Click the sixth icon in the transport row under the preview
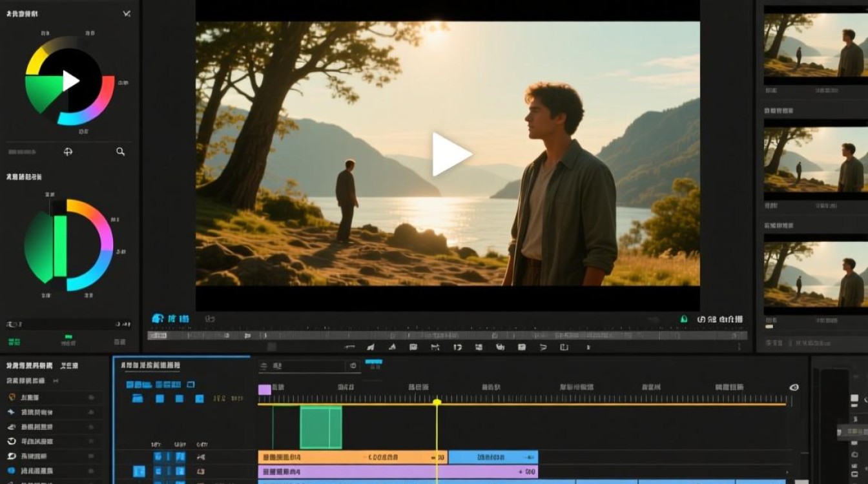 tap(458, 347)
